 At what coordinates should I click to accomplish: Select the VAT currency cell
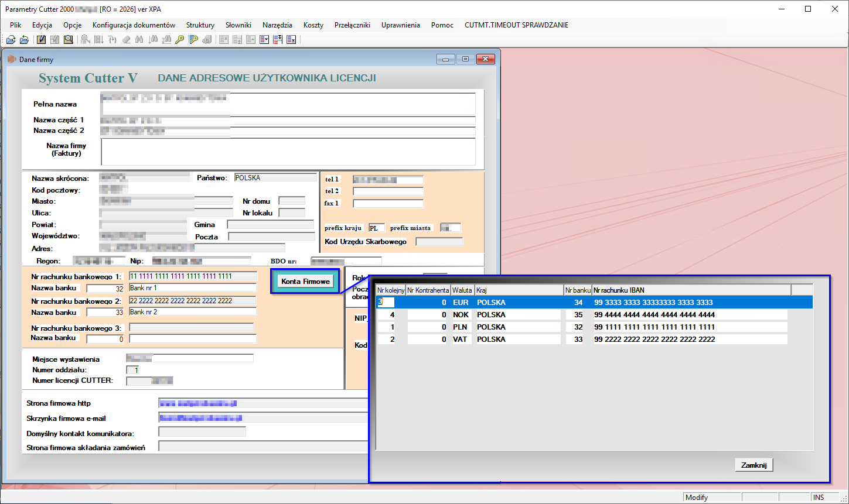463,340
